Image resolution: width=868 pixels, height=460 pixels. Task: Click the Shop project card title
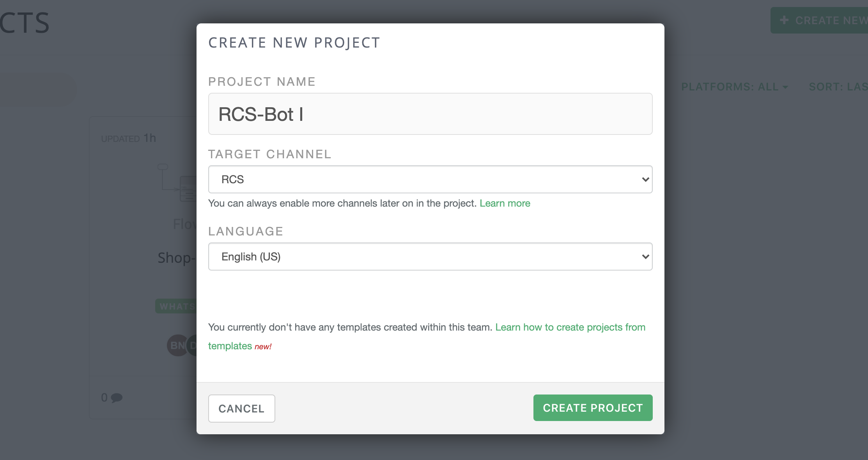click(176, 258)
